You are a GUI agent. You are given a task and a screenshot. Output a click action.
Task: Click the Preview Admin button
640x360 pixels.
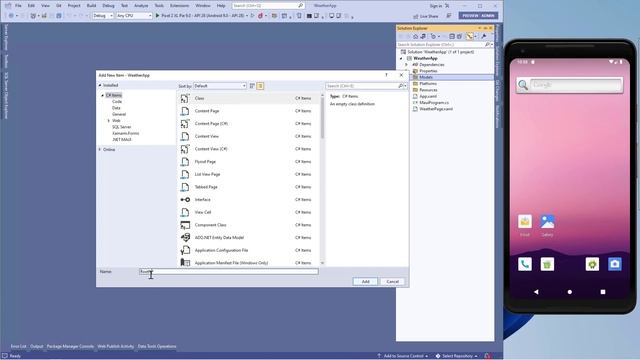click(x=478, y=16)
